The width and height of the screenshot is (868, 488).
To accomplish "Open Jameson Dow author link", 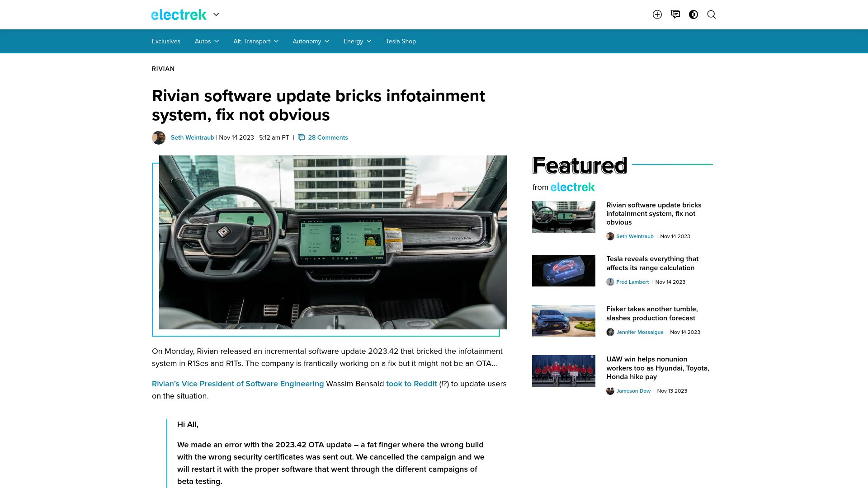I will click(x=633, y=391).
